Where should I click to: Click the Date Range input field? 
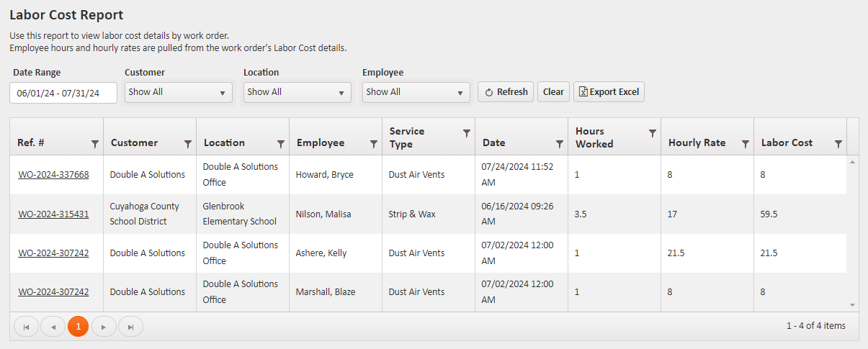(x=63, y=93)
